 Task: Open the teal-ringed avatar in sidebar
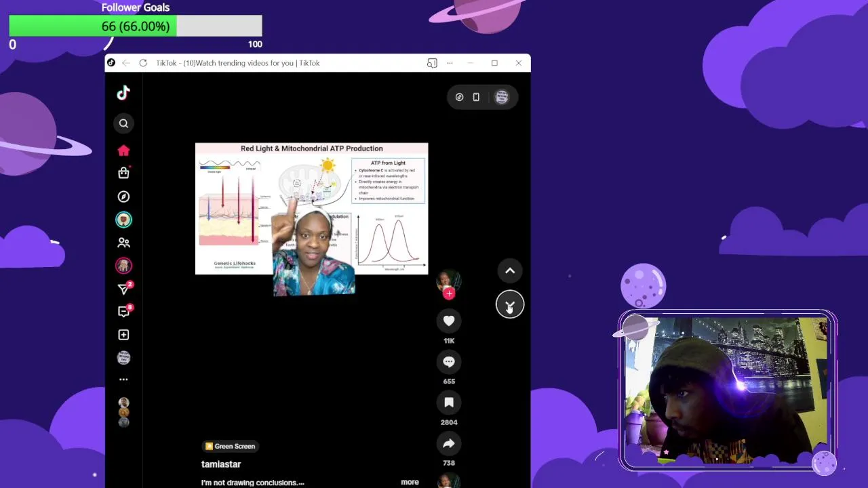coord(123,220)
